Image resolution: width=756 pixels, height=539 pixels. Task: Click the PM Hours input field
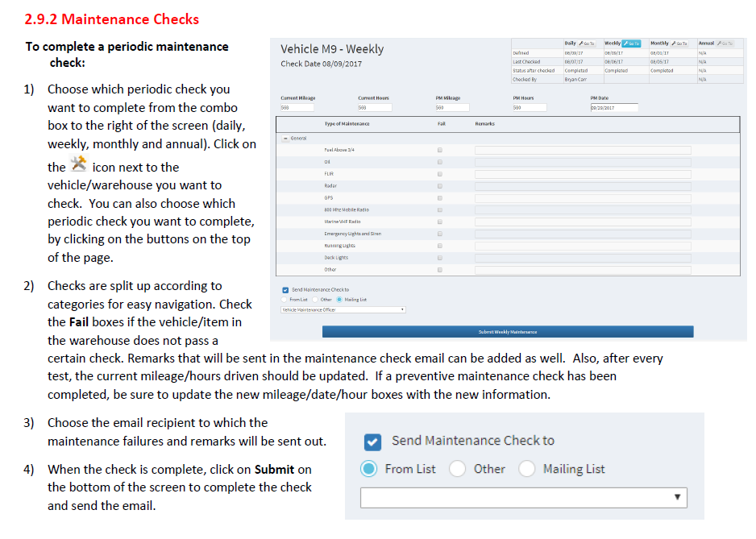click(x=530, y=108)
